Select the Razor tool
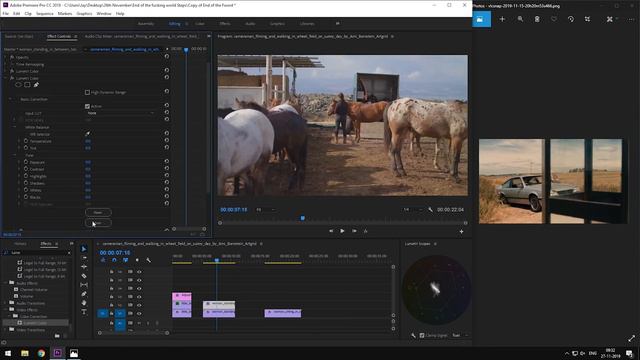 coord(84,276)
